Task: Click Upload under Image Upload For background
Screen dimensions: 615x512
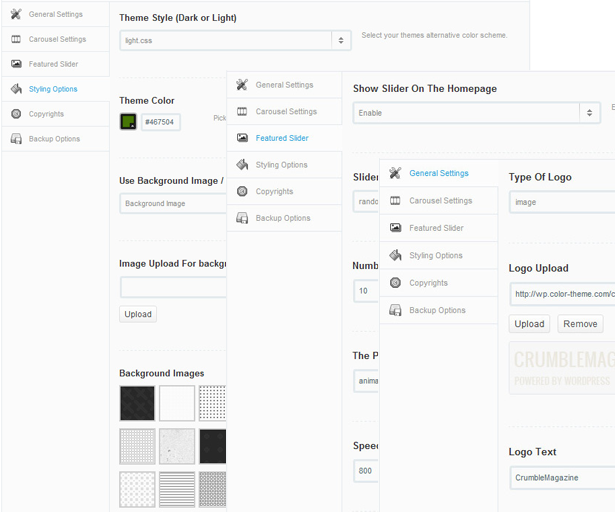Action: pos(138,314)
